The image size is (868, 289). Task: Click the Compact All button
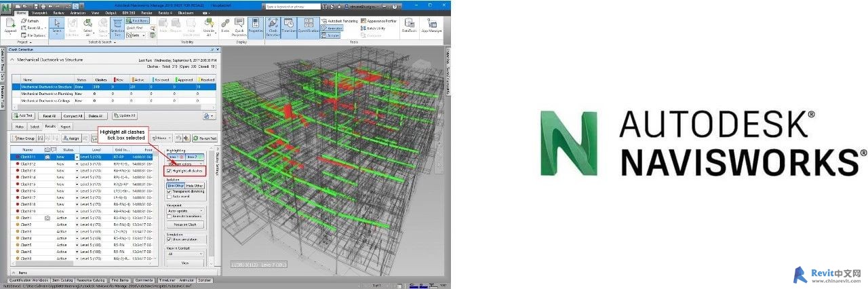tap(73, 116)
